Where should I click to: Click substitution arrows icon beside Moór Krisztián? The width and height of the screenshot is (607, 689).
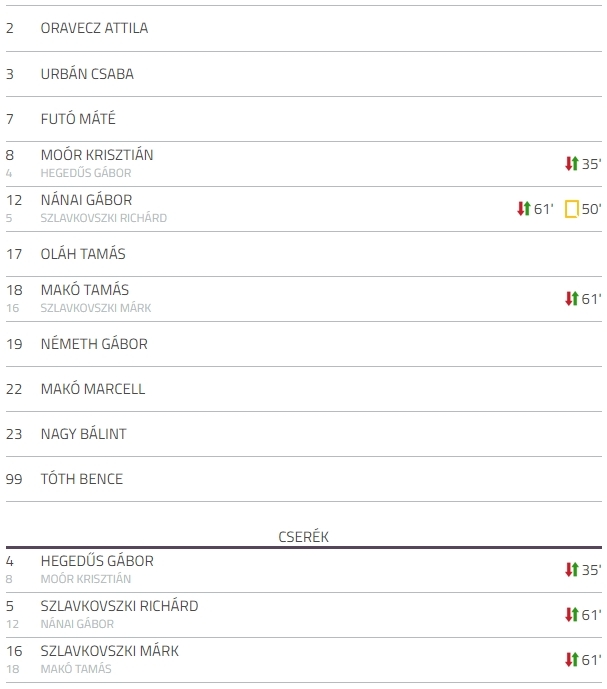(x=571, y=163)
